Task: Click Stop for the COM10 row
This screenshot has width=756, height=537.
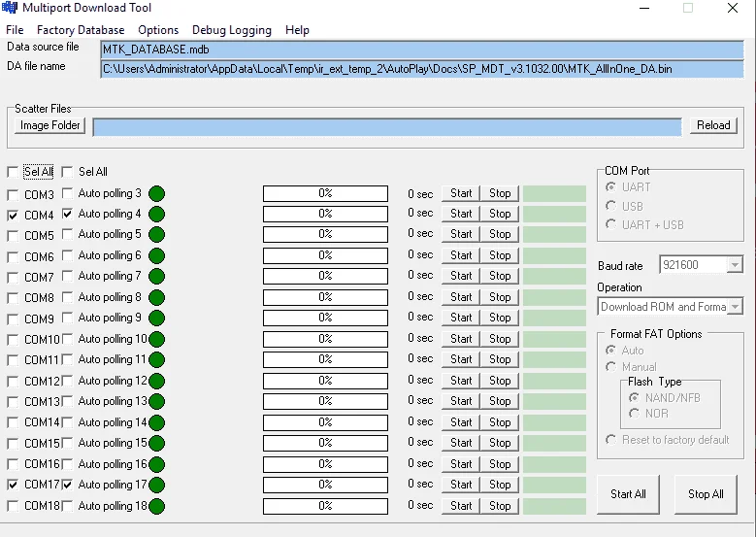Action: pos(500,339)
